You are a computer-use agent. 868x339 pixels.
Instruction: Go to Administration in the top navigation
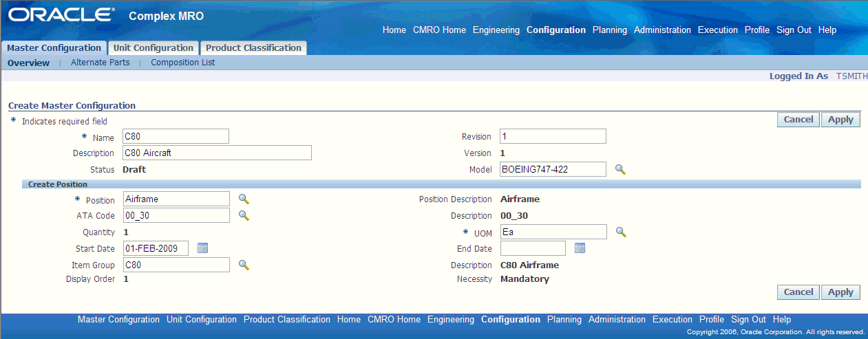click(662, 30)
